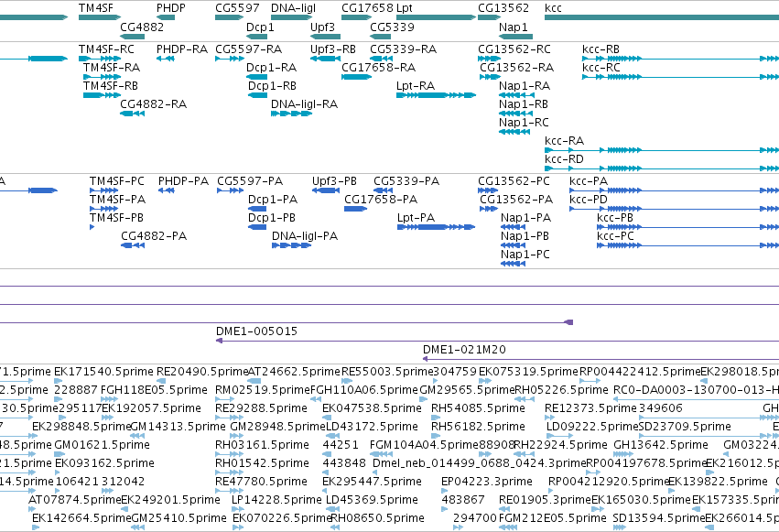Click the TM4SF-RB transcript label

point(111,86)
